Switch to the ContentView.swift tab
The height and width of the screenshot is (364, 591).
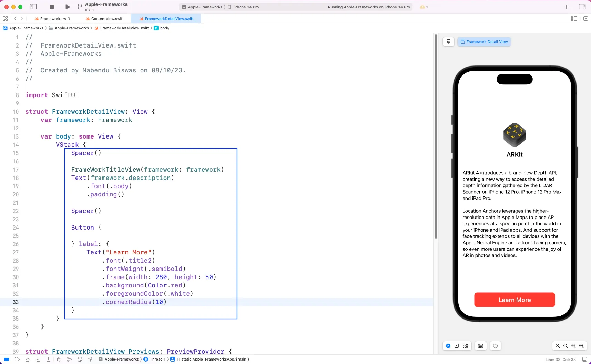[x=105, y=19]
